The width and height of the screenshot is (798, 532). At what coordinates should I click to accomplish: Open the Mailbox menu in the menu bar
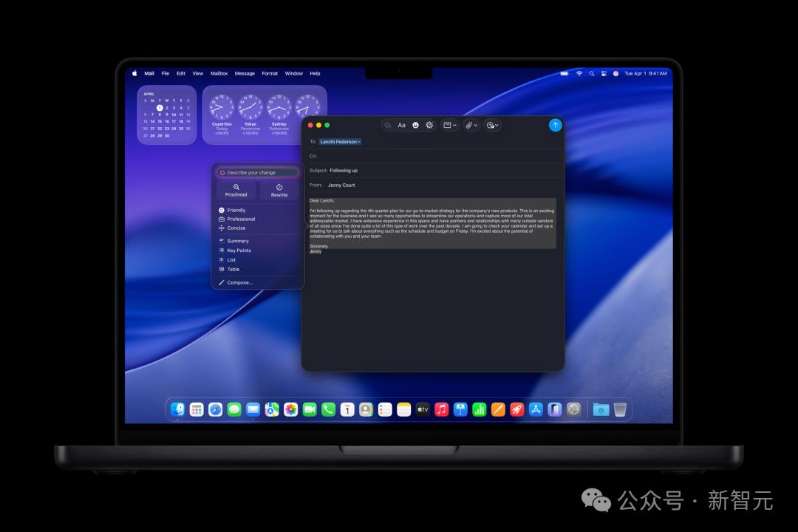219,74
